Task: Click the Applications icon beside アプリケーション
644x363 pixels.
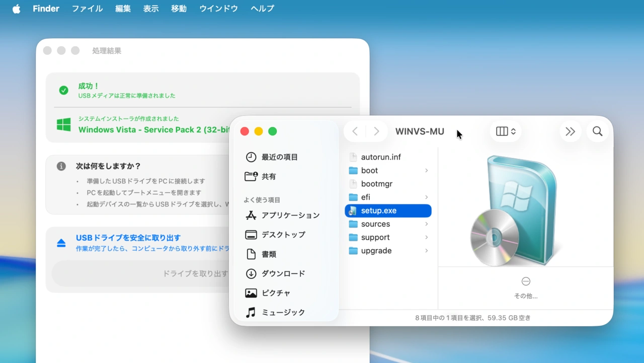Action: click(x=251, y=215)
